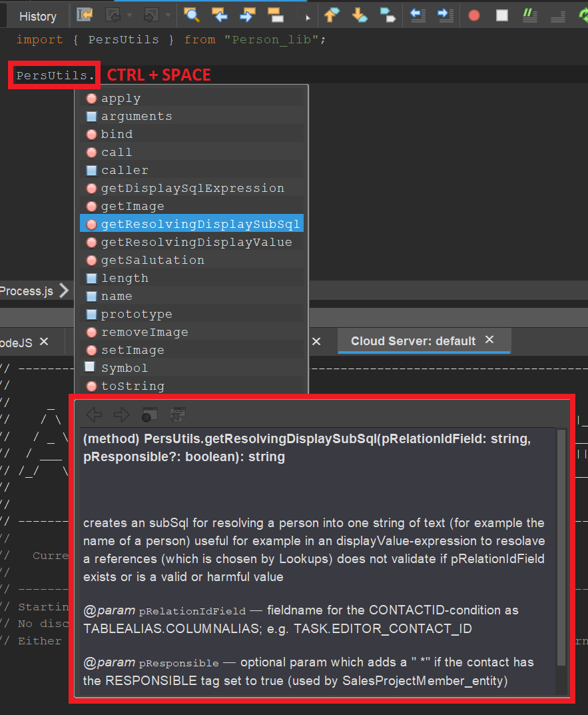Click the Last Edit location icon

(85, 15)
